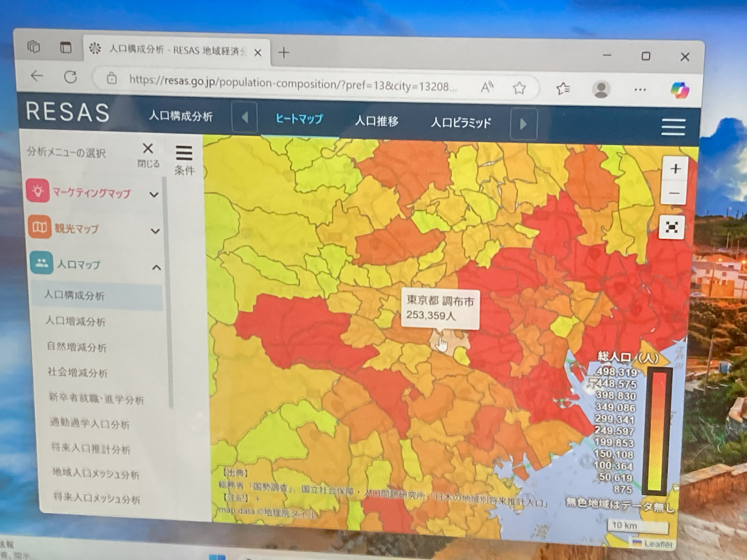Open 新卒者就職・進学分析 menu item
The image size is (747, 560).
point(96,398)
